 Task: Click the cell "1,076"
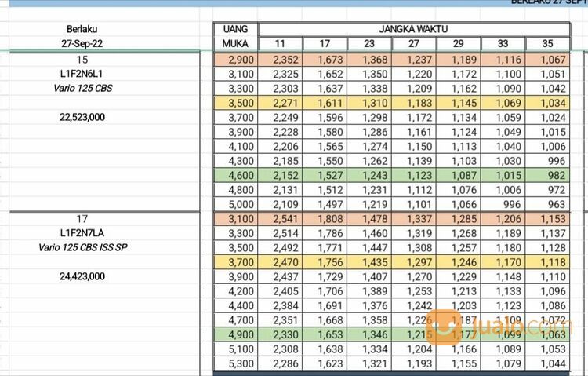pyautogui.click(x=459, y=190)
